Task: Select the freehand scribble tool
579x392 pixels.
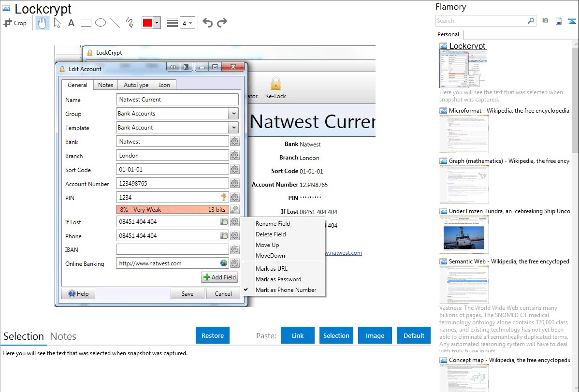Action: tap(130, 23)
